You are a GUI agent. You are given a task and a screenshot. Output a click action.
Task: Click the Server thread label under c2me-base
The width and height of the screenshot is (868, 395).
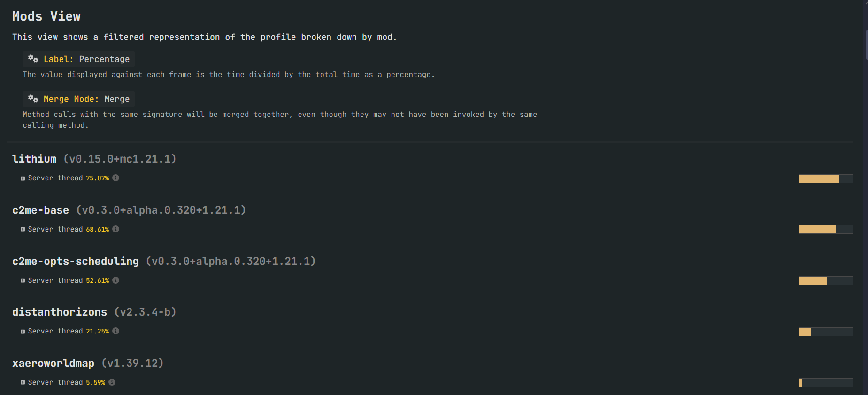pos(55,229)
